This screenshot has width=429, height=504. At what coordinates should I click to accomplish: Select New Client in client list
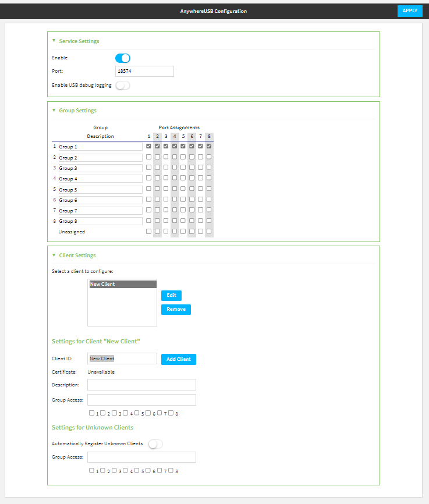(x=123, y=284)
